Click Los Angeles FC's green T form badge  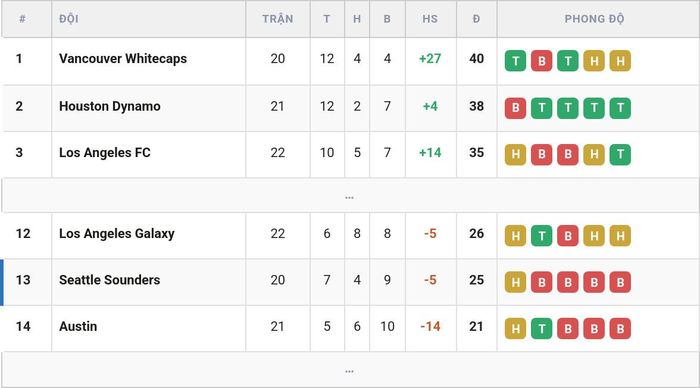coord(621,154)
